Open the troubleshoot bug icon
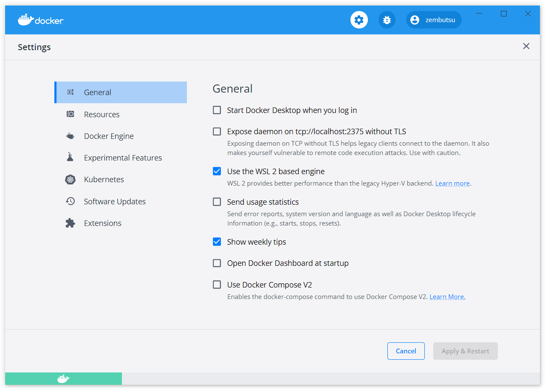Image resolution: width=545 pixels, height=392 pixels. click(x=387, y=20)
